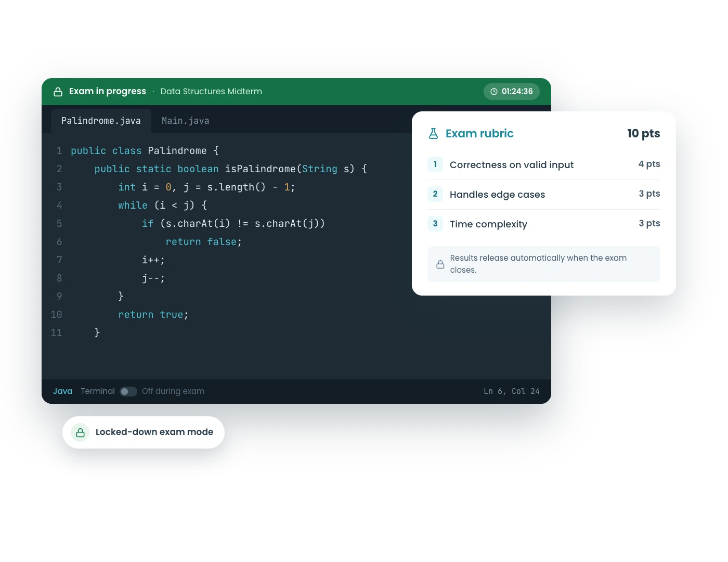This screenshot has width=728, height=562.
Task: Click the 3 pts value for Time complexity
Action: 649,223
